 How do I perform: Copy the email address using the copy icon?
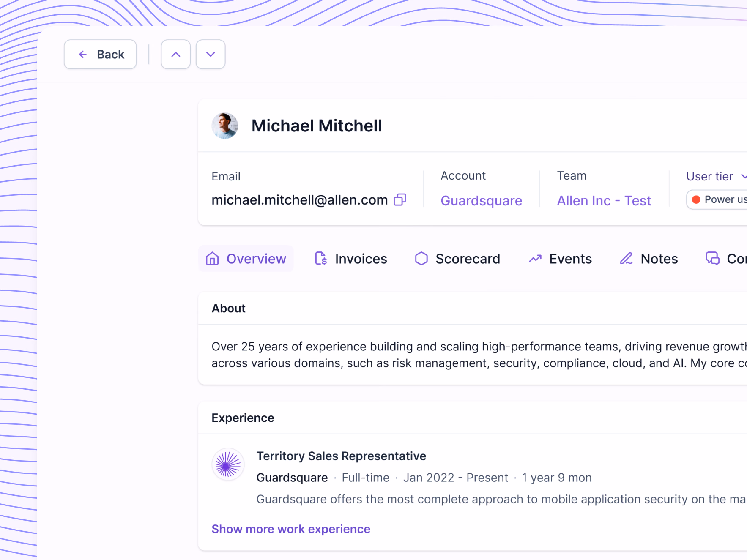click(400, 199)
